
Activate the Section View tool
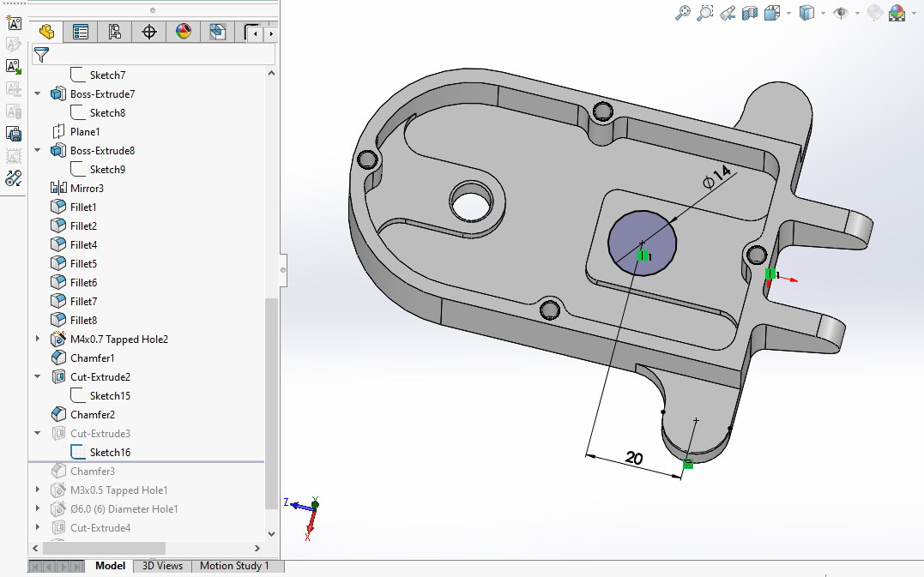tap(750, 13)
